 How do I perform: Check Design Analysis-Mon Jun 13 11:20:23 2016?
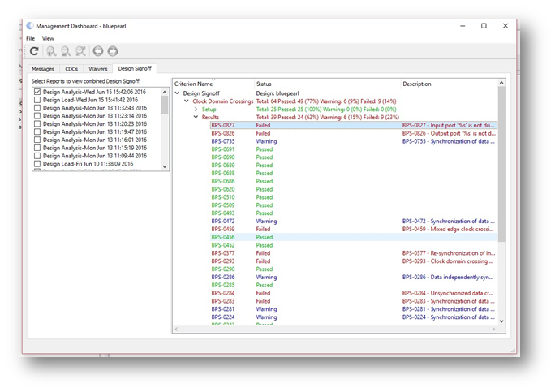(x=37, y=123)
